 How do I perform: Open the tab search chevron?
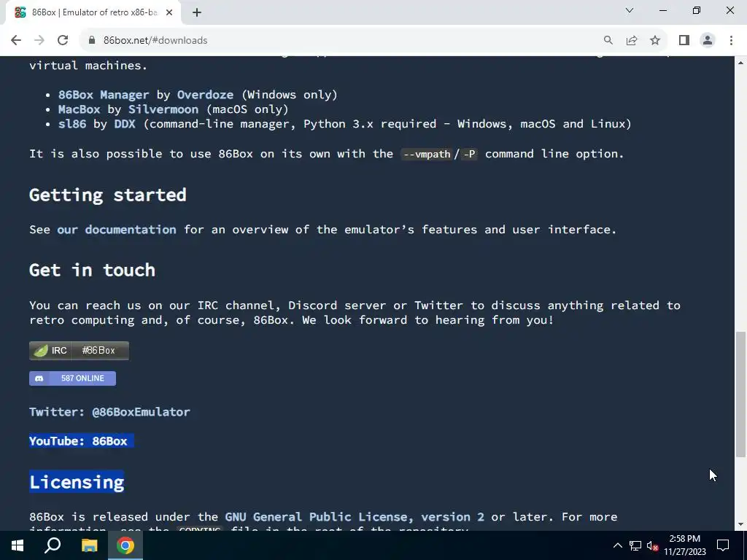pos(630,10)
